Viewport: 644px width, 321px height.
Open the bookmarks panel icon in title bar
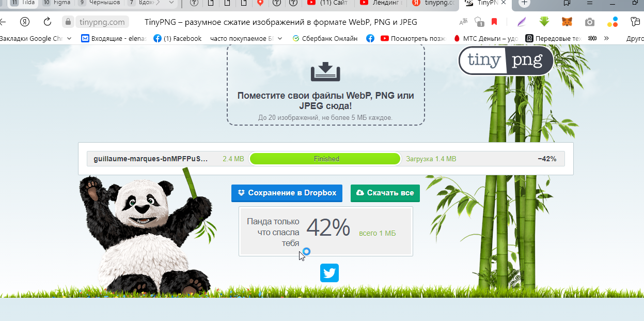pos(567,3)
